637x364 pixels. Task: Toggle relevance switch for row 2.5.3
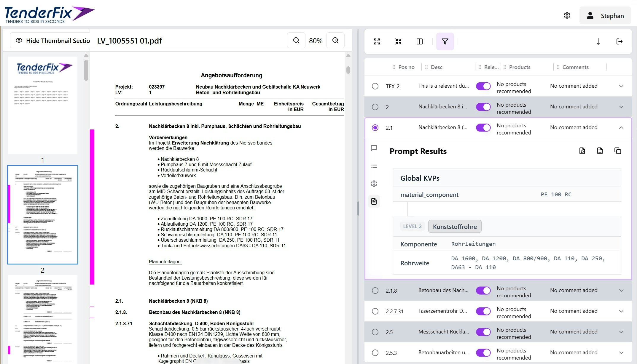click(483, 353)
